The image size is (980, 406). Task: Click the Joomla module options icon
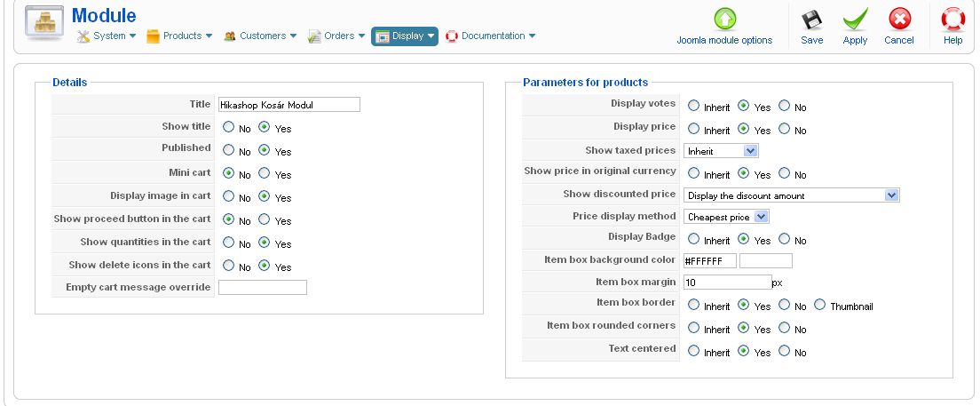point(724,20)
